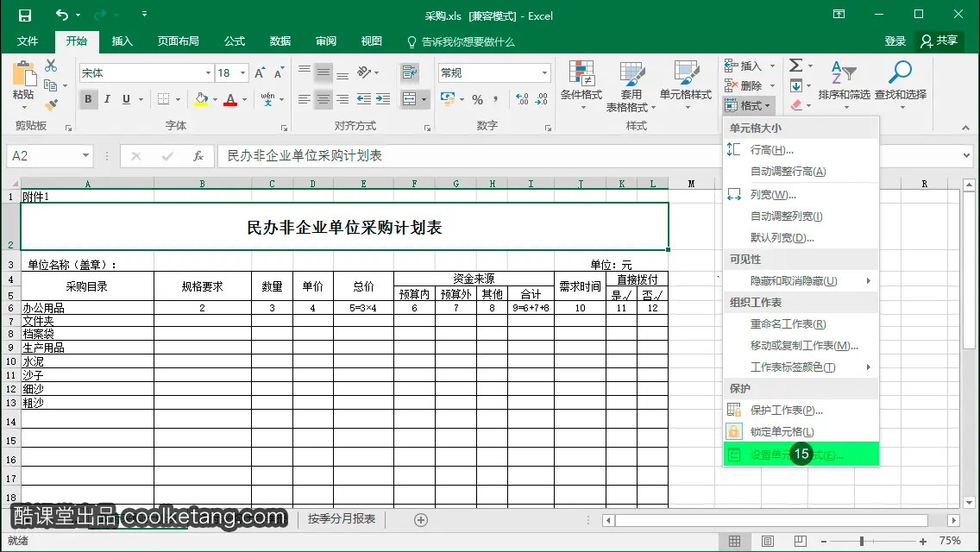Viewport: 980px width, 552px height.
Task: Select Column Width (列宽) menu item
Action: (801, 195)
